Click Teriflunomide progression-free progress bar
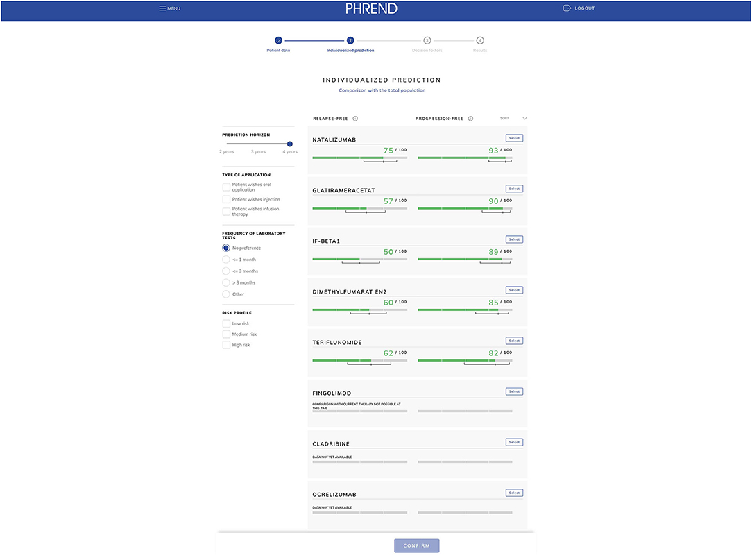Screen dimensions: 752x560 [465, 360]
